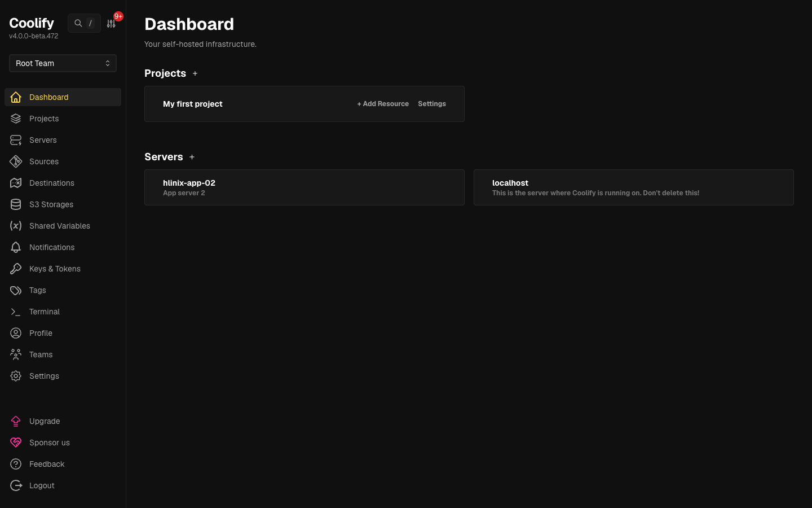Viewport: 812px width, 508px height.
Task: Open the Feedback label
Action: 47,464
